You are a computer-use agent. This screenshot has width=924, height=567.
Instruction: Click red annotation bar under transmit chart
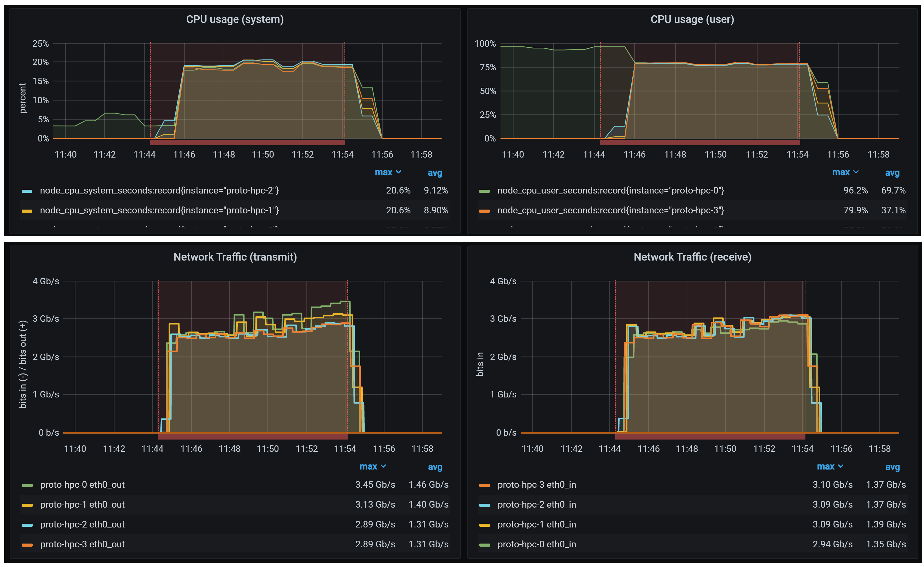[253, 436]
